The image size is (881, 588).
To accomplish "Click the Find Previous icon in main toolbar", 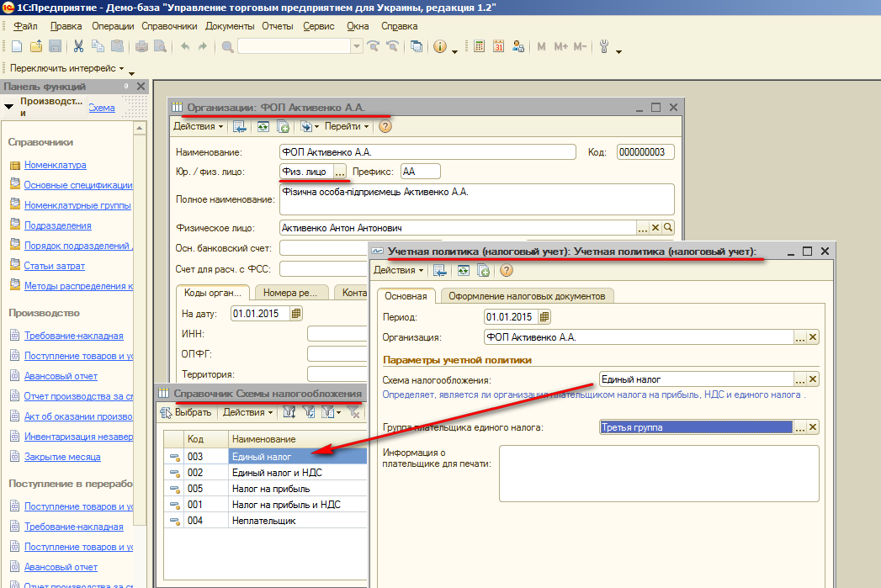I will [x=392, y=46].
